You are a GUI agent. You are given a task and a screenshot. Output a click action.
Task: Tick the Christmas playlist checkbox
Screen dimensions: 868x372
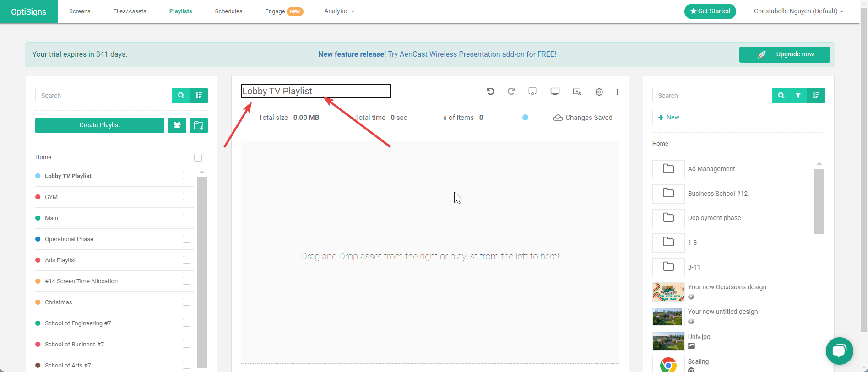click(x=186, y=302)
